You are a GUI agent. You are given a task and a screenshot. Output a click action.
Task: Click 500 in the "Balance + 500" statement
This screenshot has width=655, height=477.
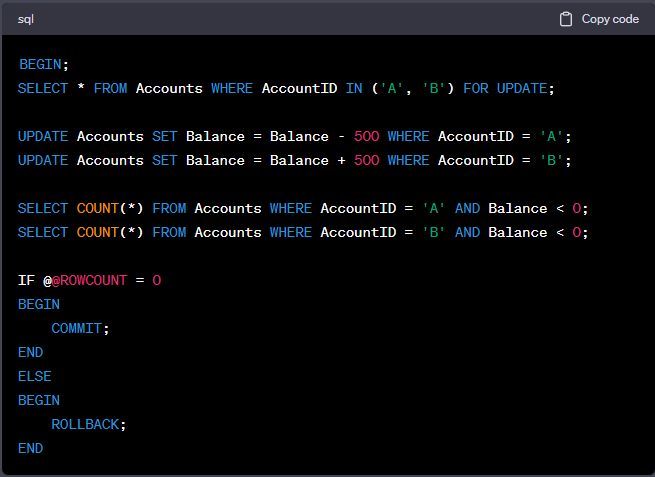point(366,160)
